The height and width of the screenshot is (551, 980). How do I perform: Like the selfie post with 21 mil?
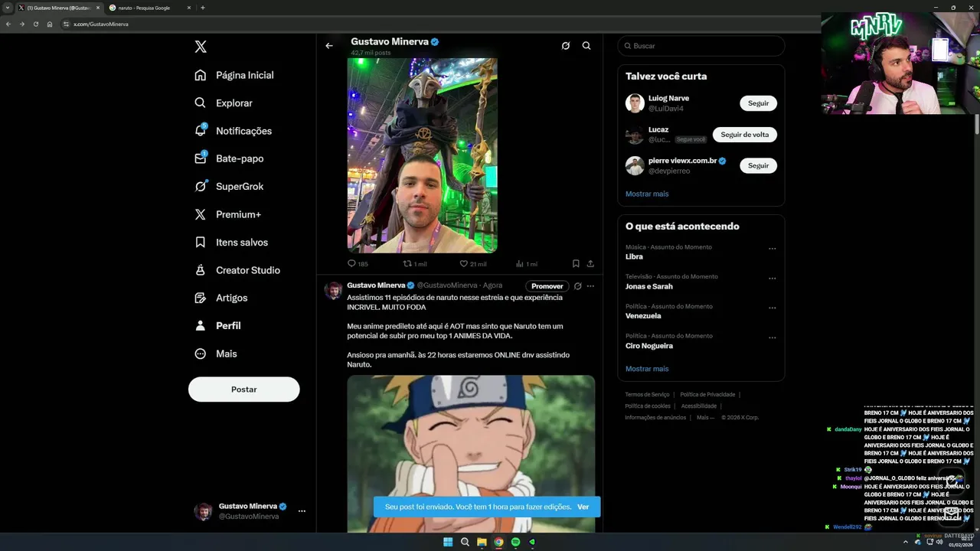point(463,263)
